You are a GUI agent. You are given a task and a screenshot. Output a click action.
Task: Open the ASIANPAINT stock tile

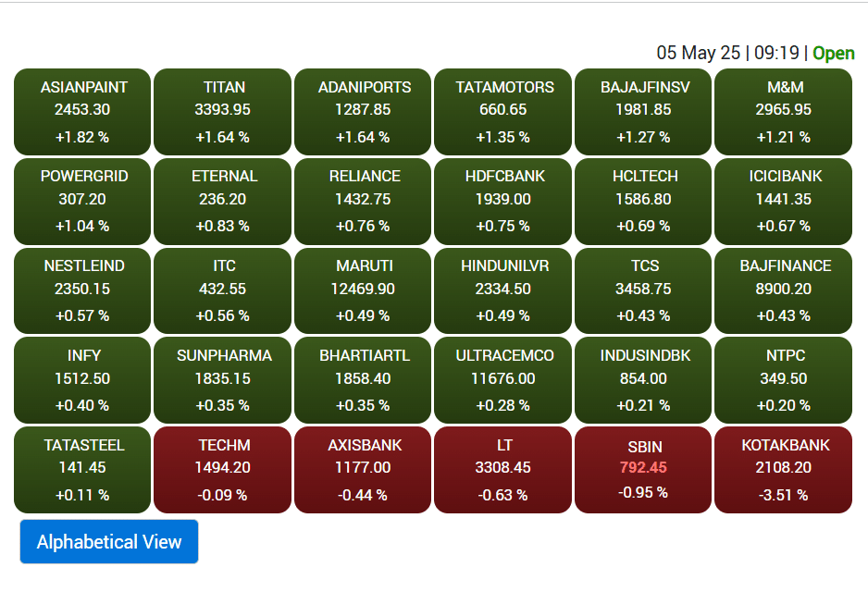[x=82, y=112]
